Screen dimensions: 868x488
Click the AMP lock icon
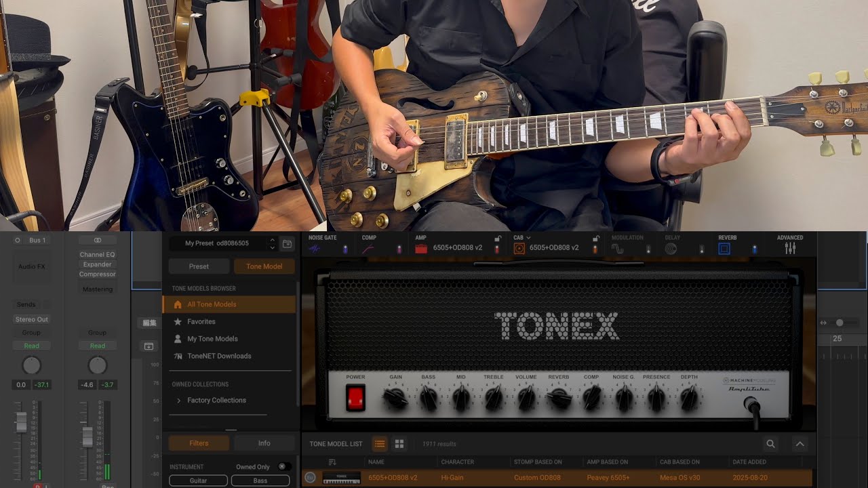point(498,239)
